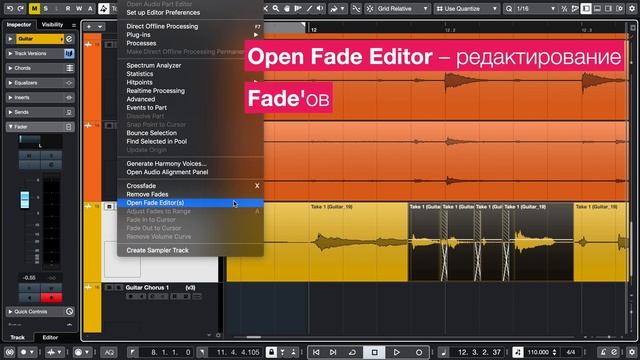Viewport: 640px width, 360px height.
Task: Toggle the lower zone layout icon
Action: 597,8
